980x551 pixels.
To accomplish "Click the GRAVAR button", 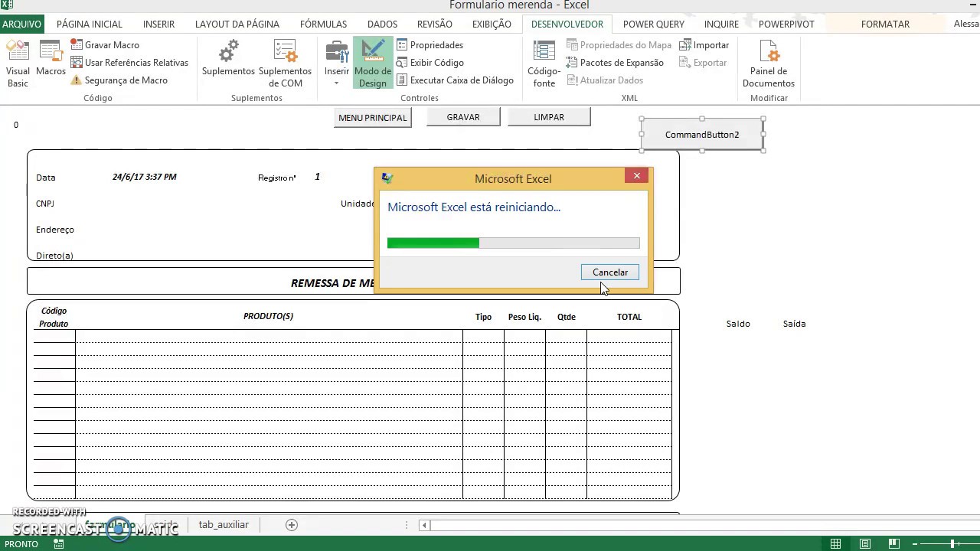I will [x=463, y=117].
